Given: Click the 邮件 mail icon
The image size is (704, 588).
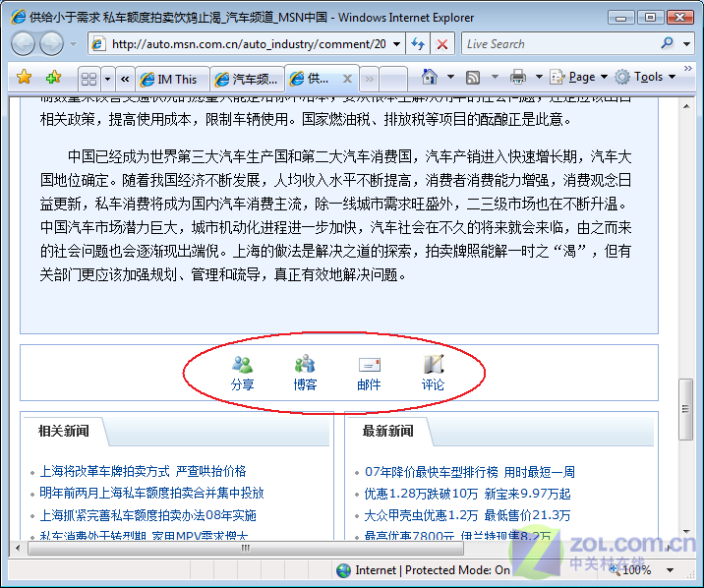Looking at the screenshot, I should pyautogui.click(x=369, y=365).
